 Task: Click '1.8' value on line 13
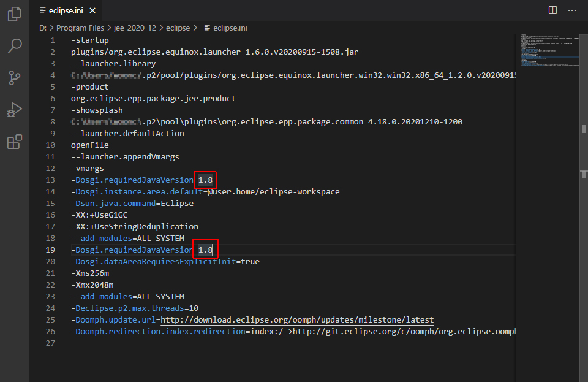pyautogui.click(x=206, y=180)
